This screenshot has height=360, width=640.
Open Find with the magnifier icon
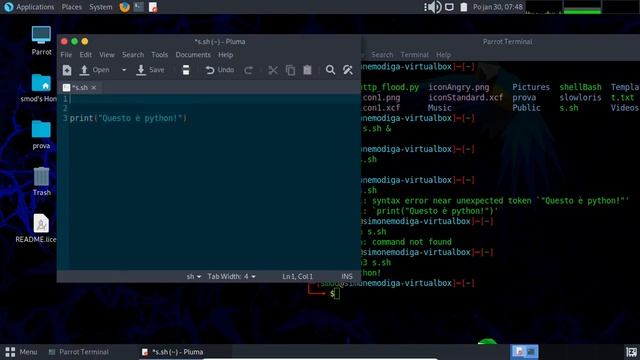click(330, 70)
